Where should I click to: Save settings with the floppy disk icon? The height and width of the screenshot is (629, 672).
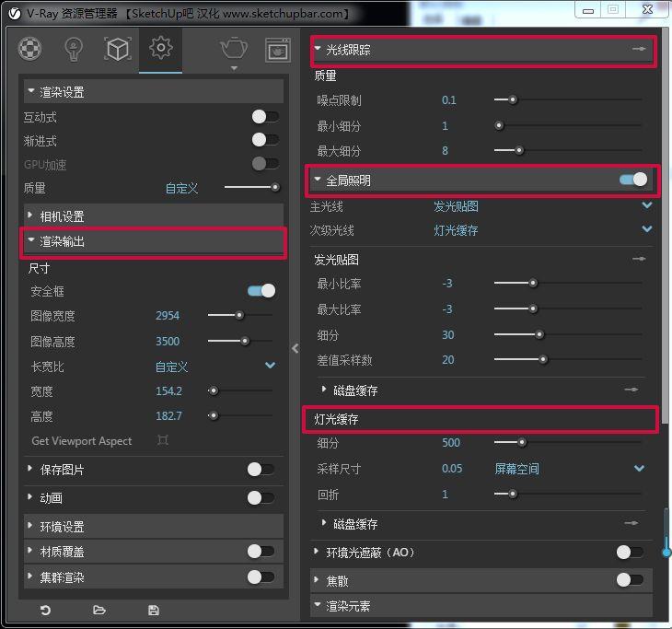pos(154,610)
